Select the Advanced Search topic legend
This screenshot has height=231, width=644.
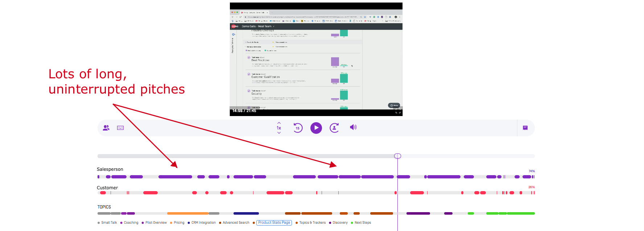click(x=234, y=223)
